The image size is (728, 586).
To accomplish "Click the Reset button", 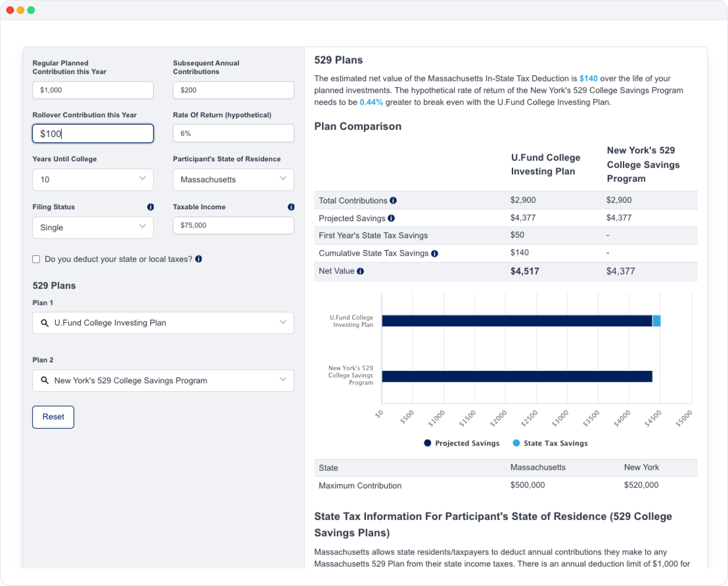I will coord(53,417).
